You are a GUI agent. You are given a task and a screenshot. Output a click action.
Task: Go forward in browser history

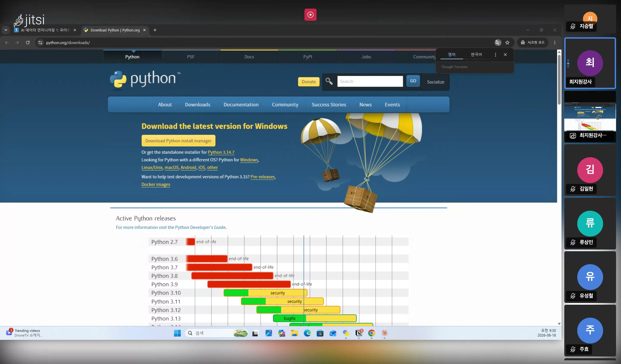(x=17, y=43)
